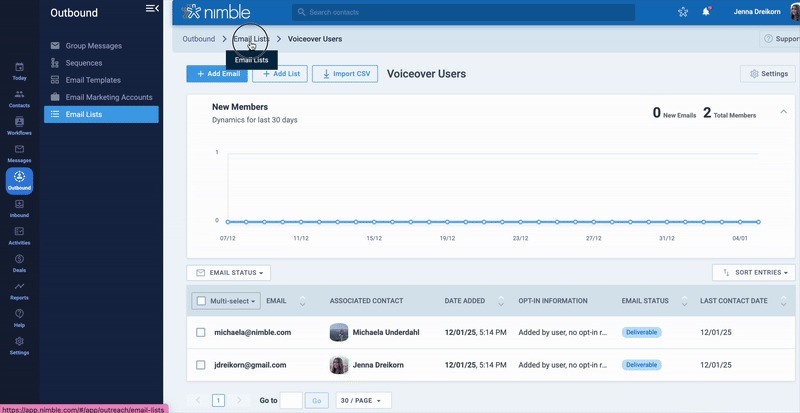Expand the Sort Entries dropdown

tap(753, 272)
